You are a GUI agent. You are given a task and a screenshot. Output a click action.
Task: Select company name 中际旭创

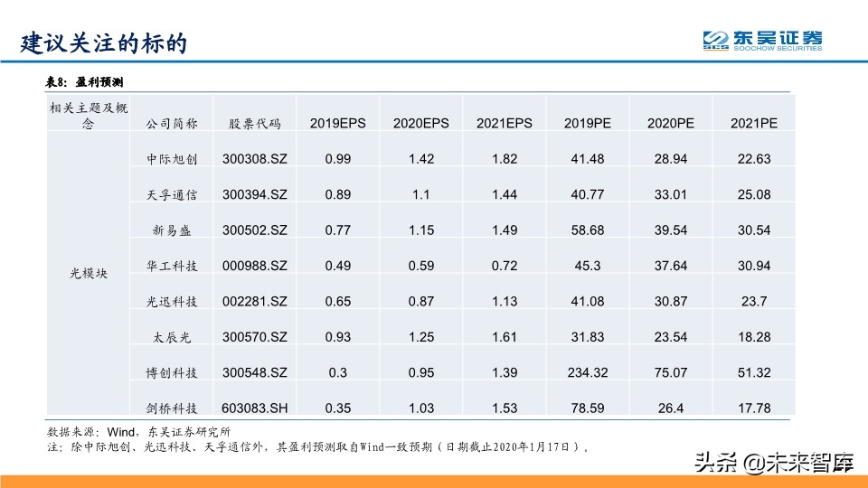pos(172,159)
